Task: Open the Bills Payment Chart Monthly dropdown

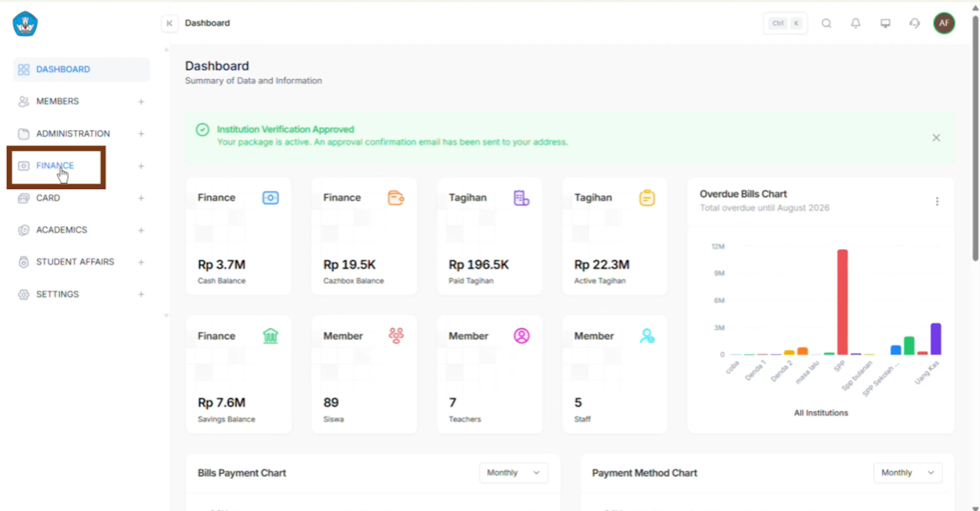Action: [x=513, y=472]
